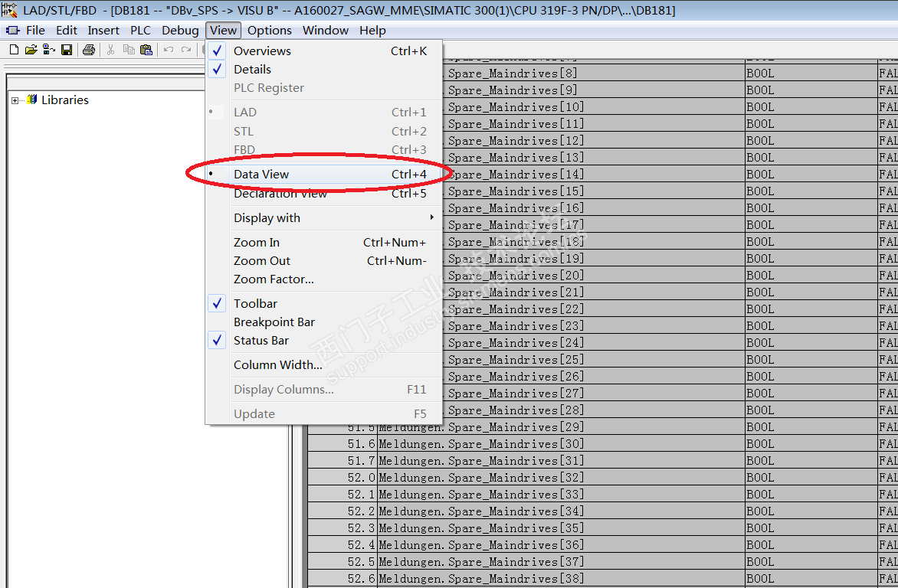Click cell Meldungen.Spare_Maindrives[32]
This screenshot has width=898, height=588.
pos(561,478)
